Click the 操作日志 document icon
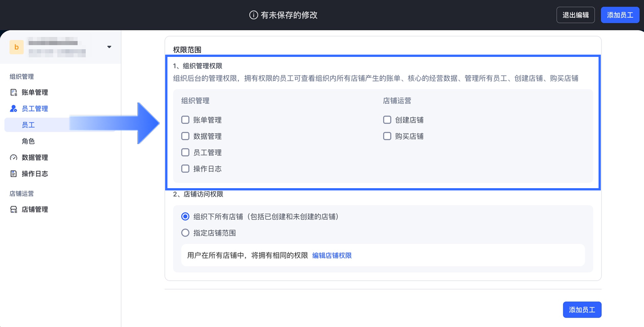 (x=14, y=174)
